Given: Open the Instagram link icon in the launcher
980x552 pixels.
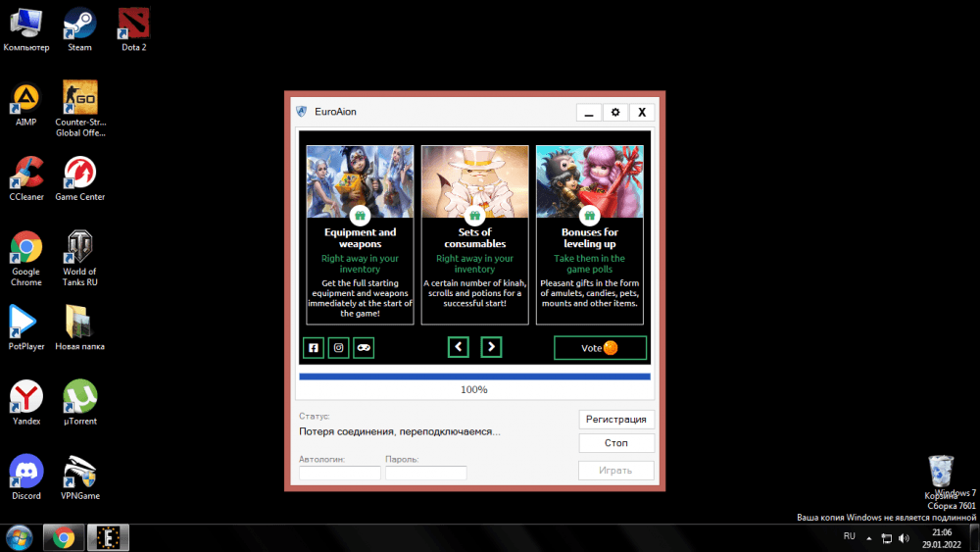Looking at the screenshot, I should point(339,347).
